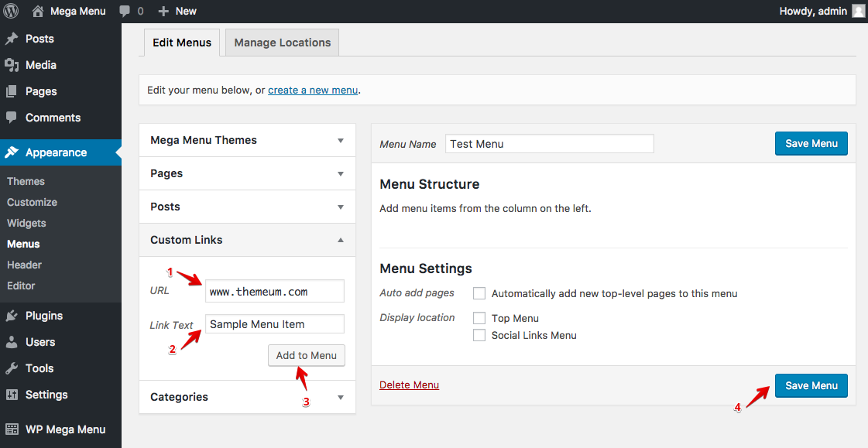Click the Posts pushpin icon in sidebar
The image size is (868, 448).
click(12, 39)
